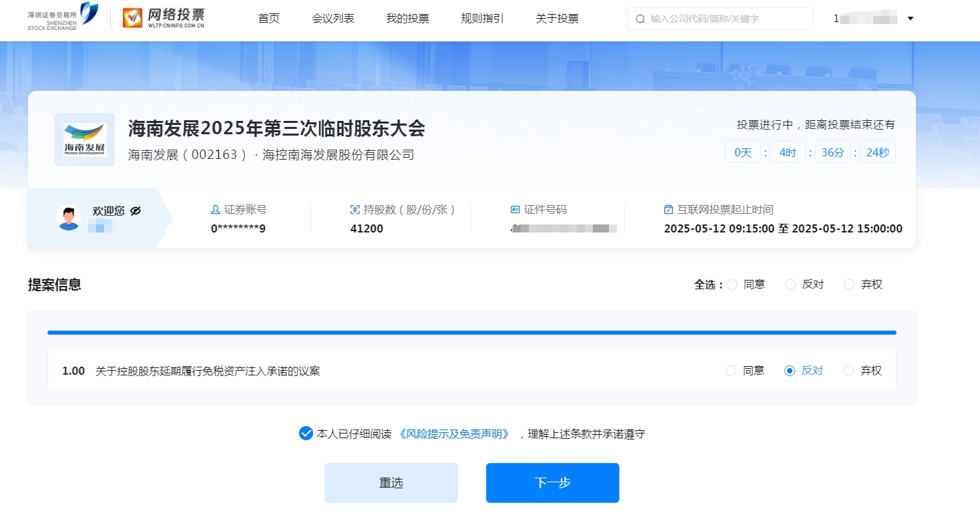Viewport: 980px width, 511px height.
Task: Click the securities account 0********9
Action: [x=238, y=228]
